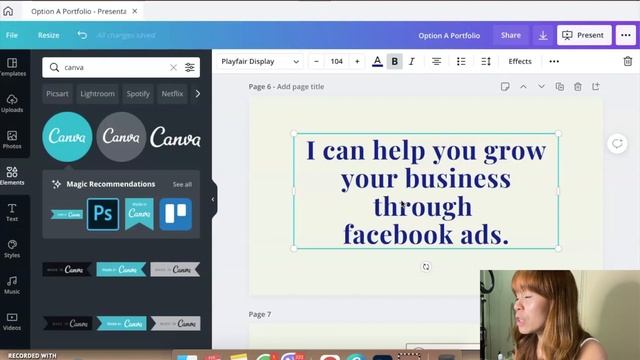Screen dimensions: 640x360
Task: Add a new page after page 6
Action: point(596,87)
